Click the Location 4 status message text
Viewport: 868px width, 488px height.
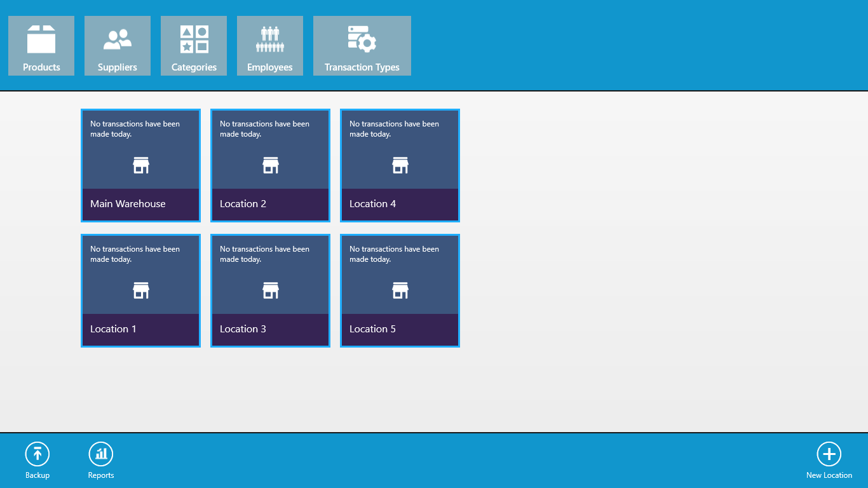coord(394,129)
